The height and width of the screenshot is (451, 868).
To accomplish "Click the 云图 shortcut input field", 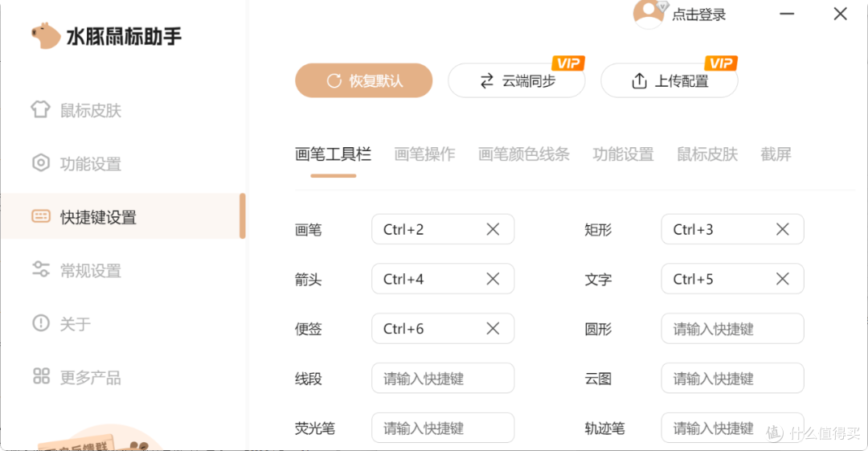I will click(732, 379).
